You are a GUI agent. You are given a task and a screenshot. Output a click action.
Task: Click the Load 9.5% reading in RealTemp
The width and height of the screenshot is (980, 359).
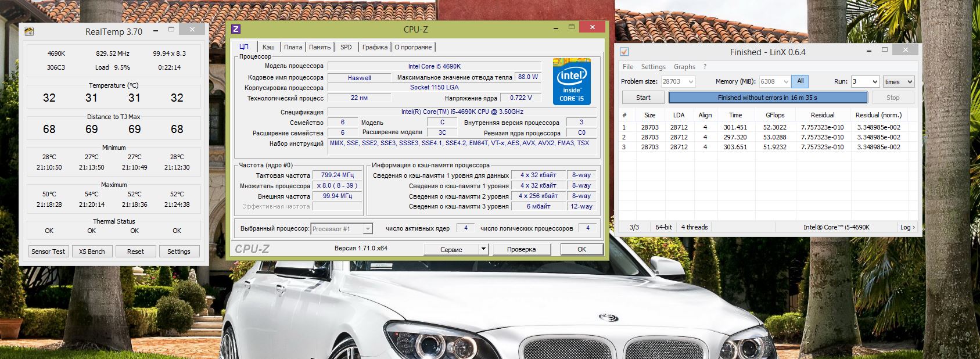click(x=113, y=67)
